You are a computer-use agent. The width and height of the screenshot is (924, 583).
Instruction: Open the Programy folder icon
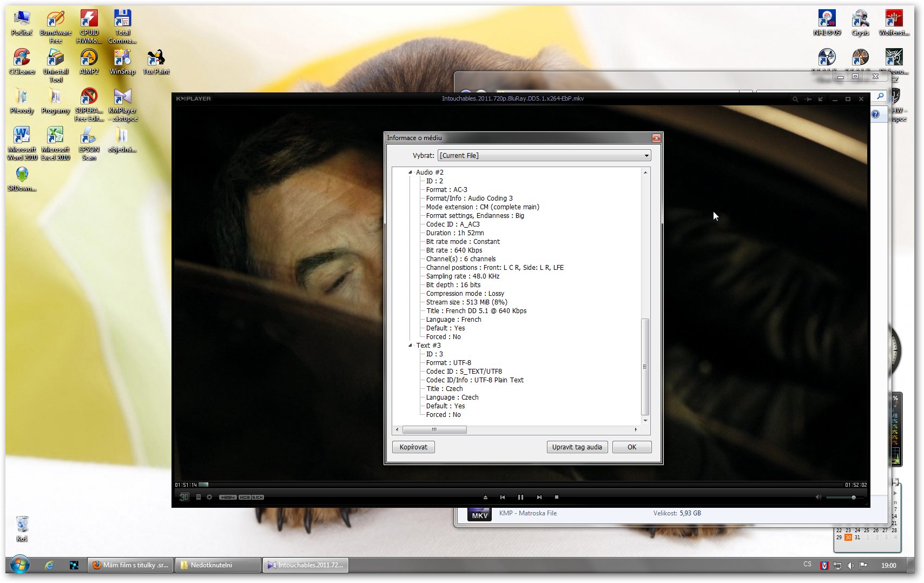[56, 101]
